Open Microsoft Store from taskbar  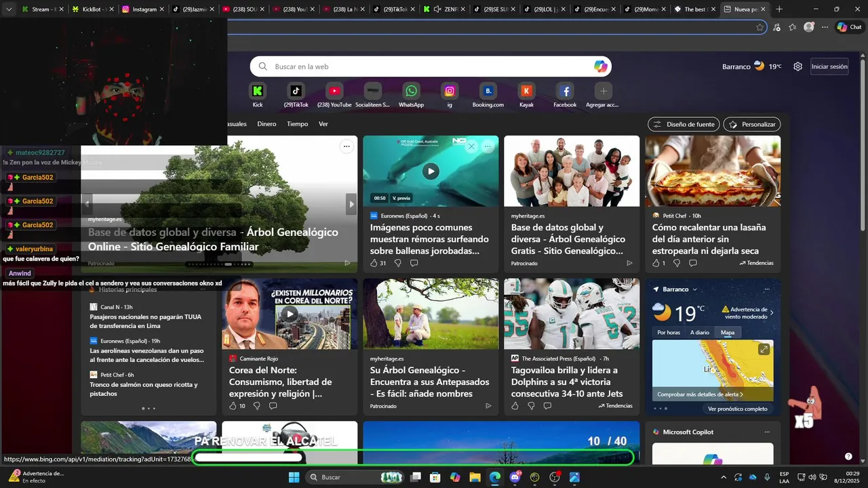(435, 477)
